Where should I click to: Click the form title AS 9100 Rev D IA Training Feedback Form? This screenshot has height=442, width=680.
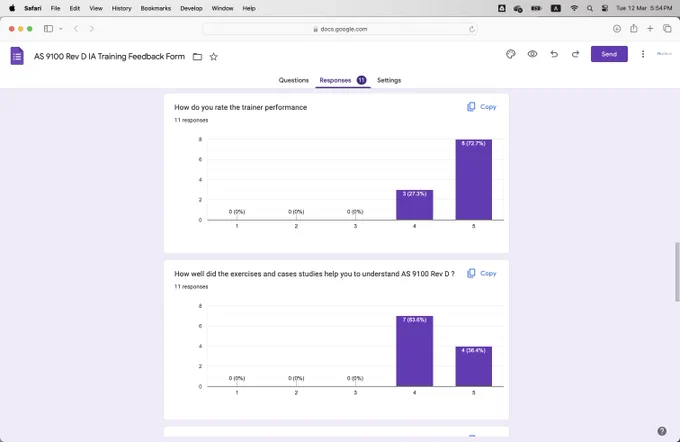point(109,56)
